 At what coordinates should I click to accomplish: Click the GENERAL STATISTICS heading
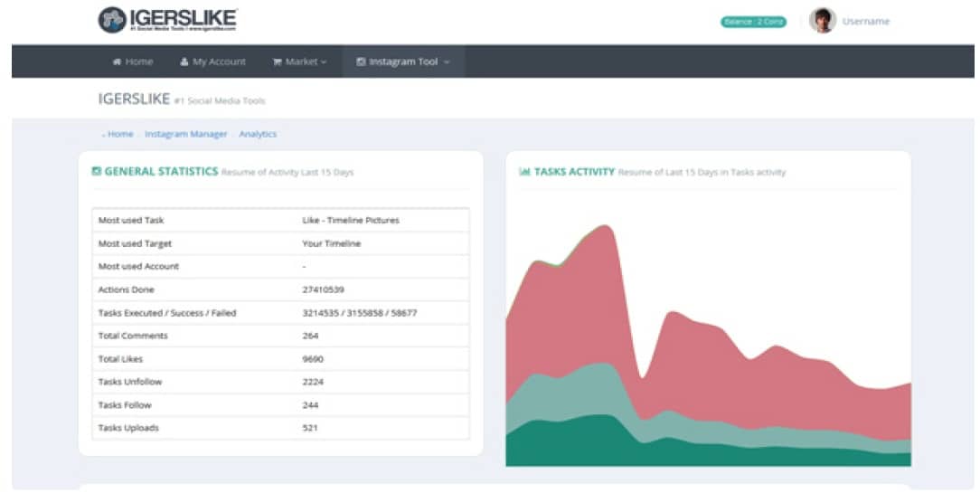[161, 172]
